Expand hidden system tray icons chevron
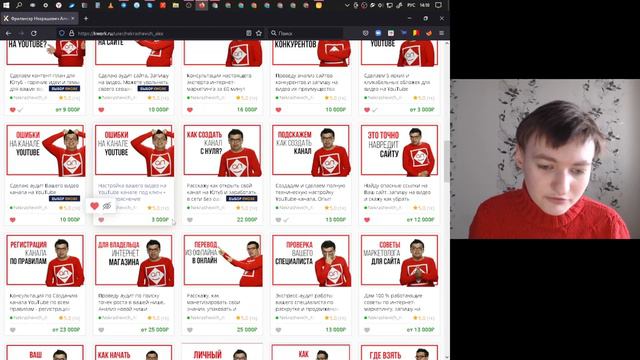 (347, 5)
